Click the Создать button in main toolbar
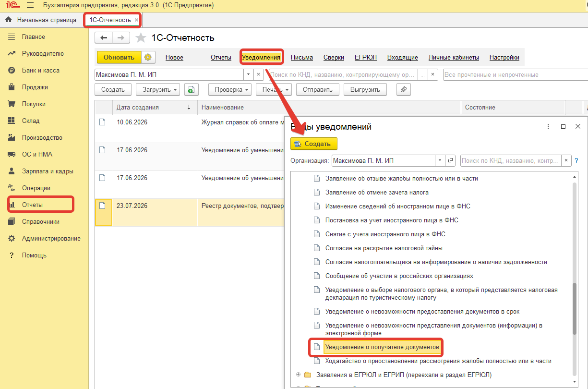This screenshot has height=389, width=588. [x=113, y=90]
